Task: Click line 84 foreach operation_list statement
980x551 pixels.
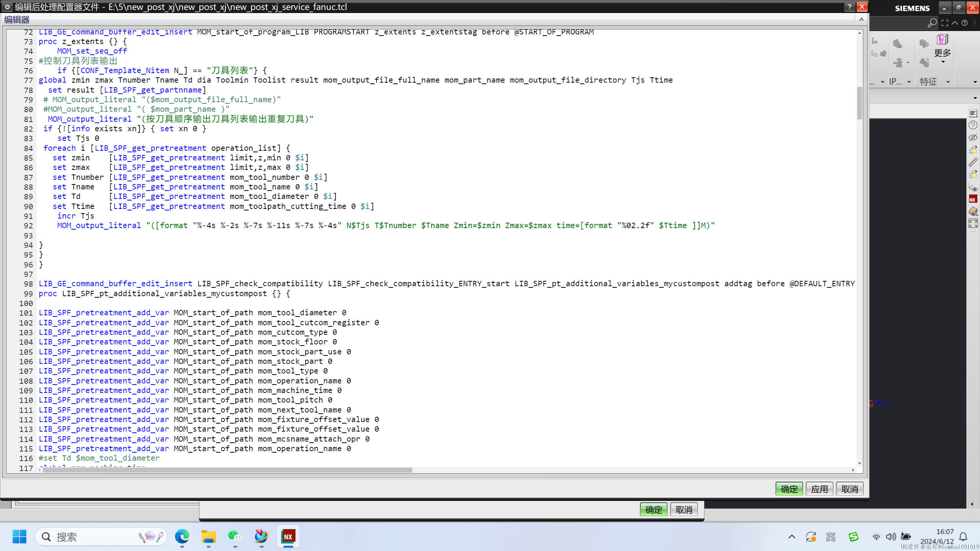Action: [x=167, y=148]
